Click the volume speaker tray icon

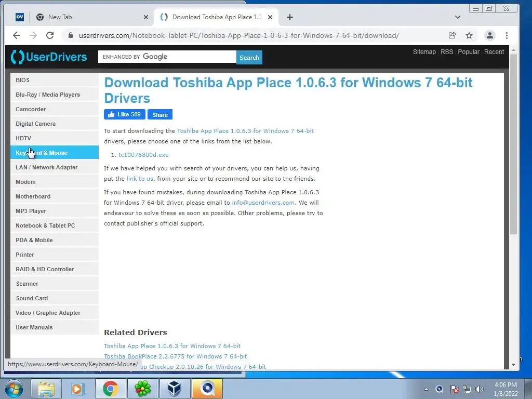[x=480, y=389]
